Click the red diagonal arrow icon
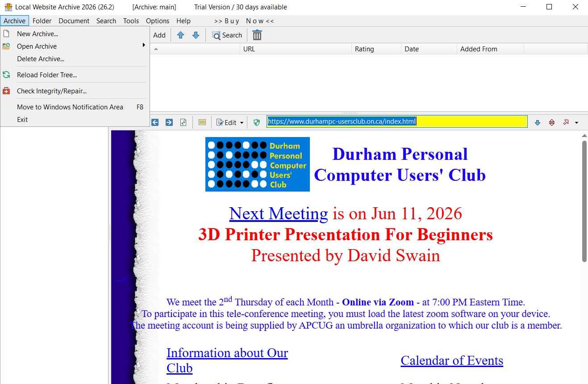Viewport: 588px width, 384px height. pyautogui.click(x=566, y=122)
